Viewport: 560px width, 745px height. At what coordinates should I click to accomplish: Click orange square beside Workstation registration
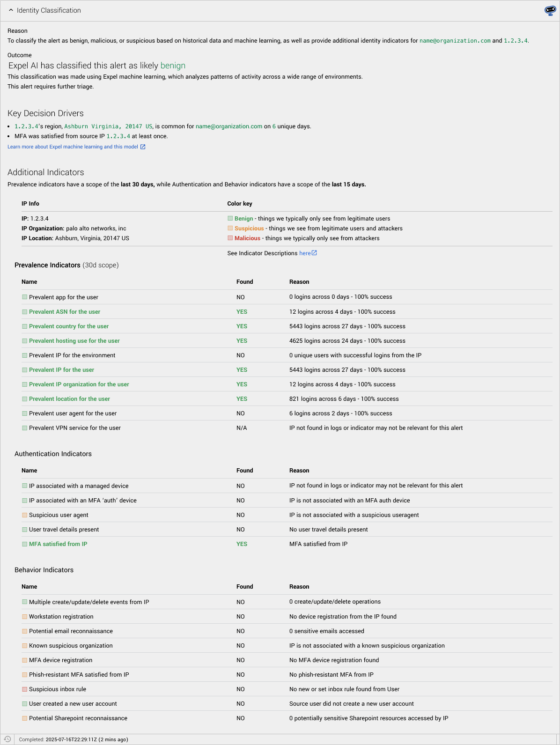pos(24,616)
